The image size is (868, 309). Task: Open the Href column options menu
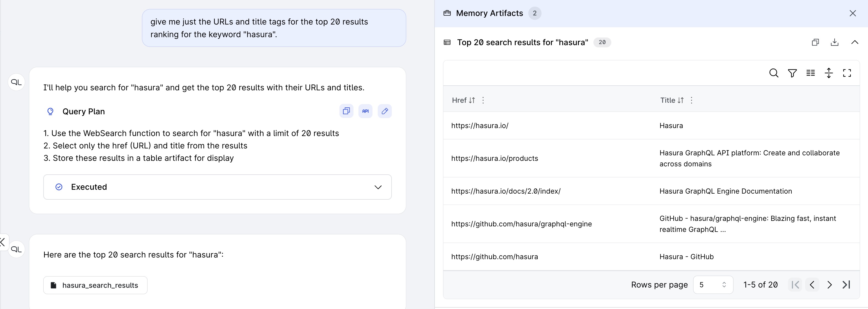click(483, 100)
